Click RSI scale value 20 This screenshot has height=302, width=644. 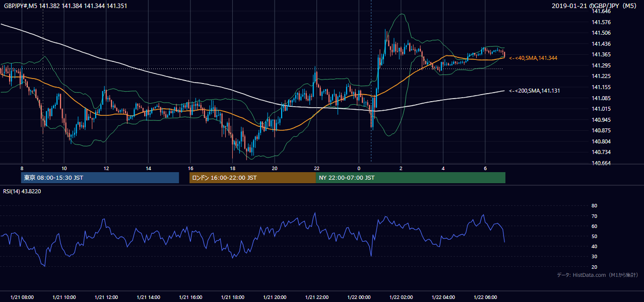point(594,267)
